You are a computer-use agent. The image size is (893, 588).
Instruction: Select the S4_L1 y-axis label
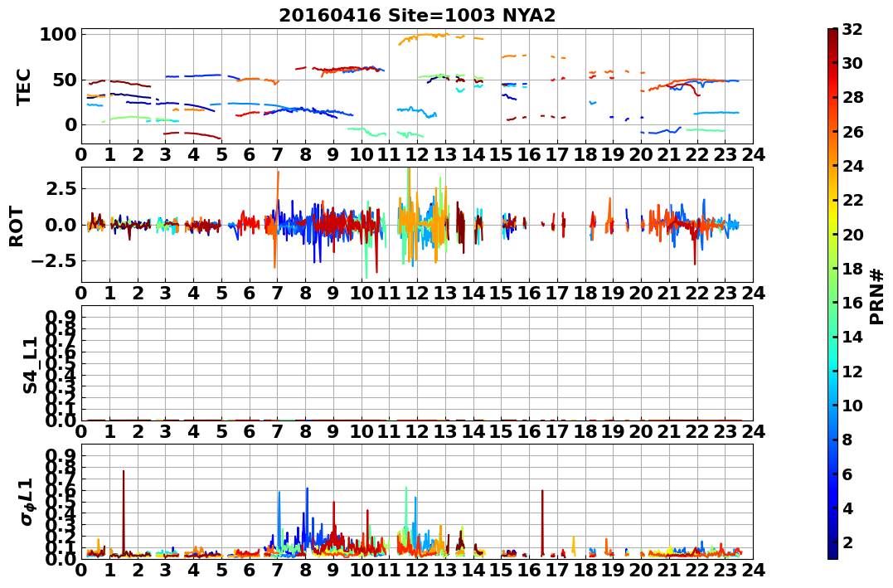click(x=30, y=365)
